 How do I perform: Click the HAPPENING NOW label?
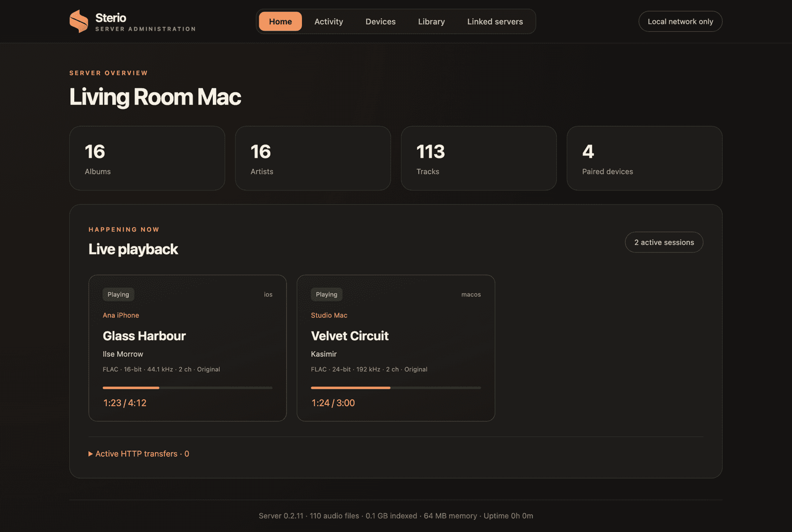pyautogui.click(x=124, y=229)
